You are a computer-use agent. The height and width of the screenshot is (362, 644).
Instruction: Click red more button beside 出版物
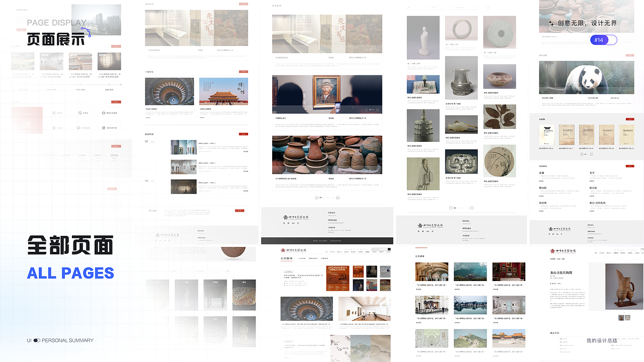(630, 119)
